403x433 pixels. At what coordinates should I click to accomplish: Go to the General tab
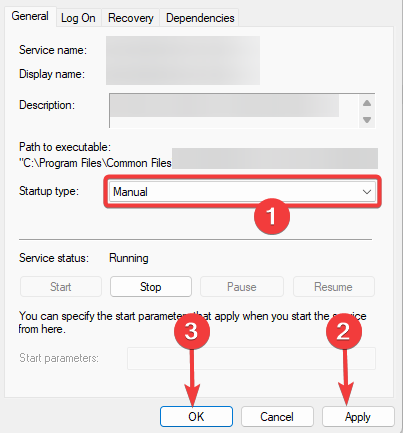point(30,16)
